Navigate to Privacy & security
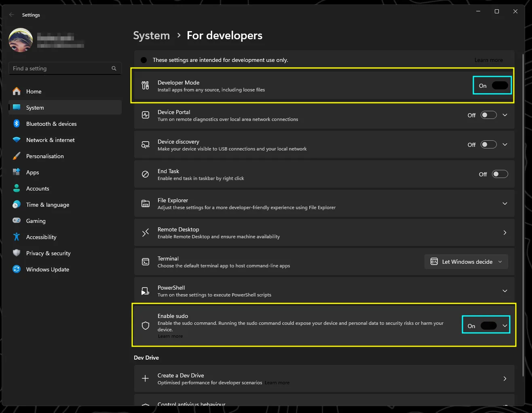This screenshot has width=532, height=413. pyautogui.click(x=65, y=253)
